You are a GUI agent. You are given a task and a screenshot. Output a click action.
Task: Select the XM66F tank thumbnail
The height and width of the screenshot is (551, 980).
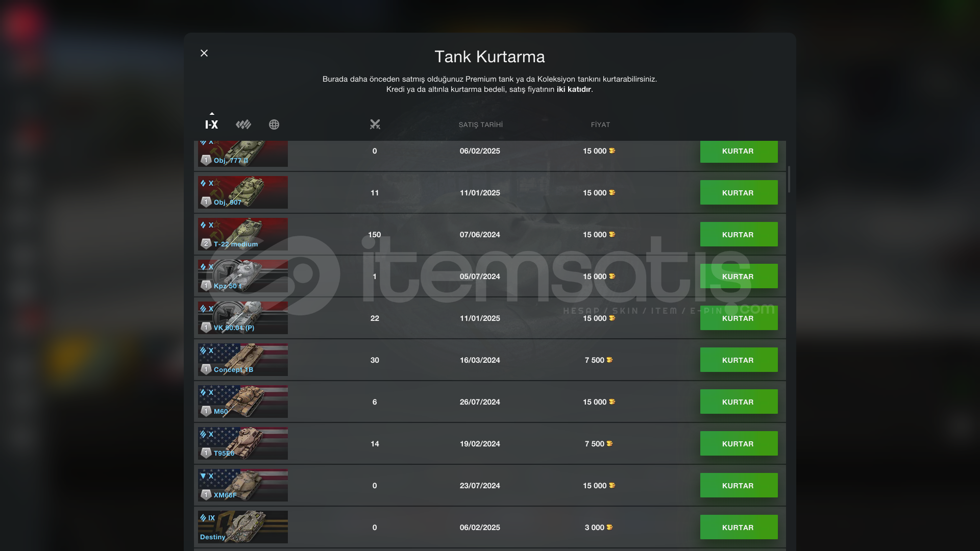(243, 485)
